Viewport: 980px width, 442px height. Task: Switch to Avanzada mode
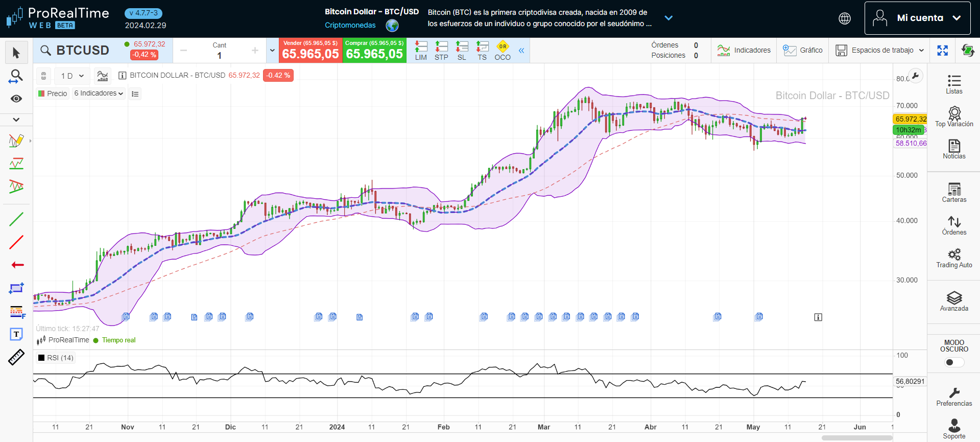click(x=954, y=301)
